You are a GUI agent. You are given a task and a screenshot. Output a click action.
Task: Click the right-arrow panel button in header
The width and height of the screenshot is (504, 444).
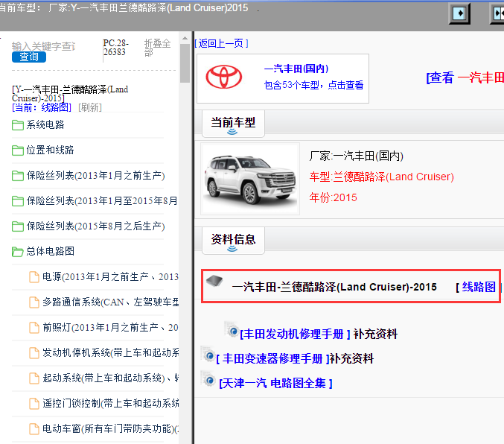click(x=459, y=13)
